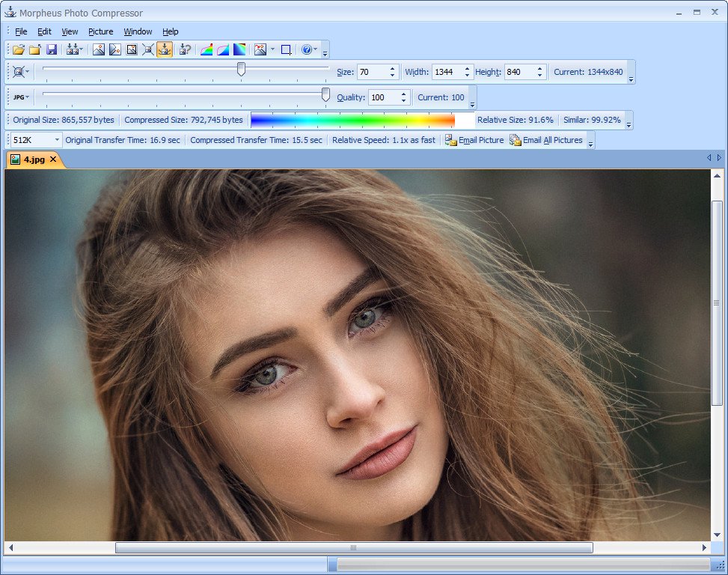Open the Window menu
The image size is (728, 575).
click(x=138, y=31)
